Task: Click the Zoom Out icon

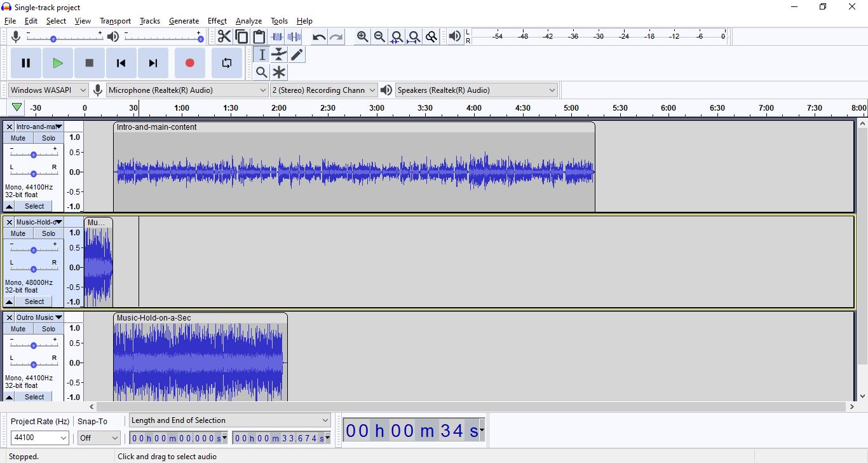Action: 379,36
